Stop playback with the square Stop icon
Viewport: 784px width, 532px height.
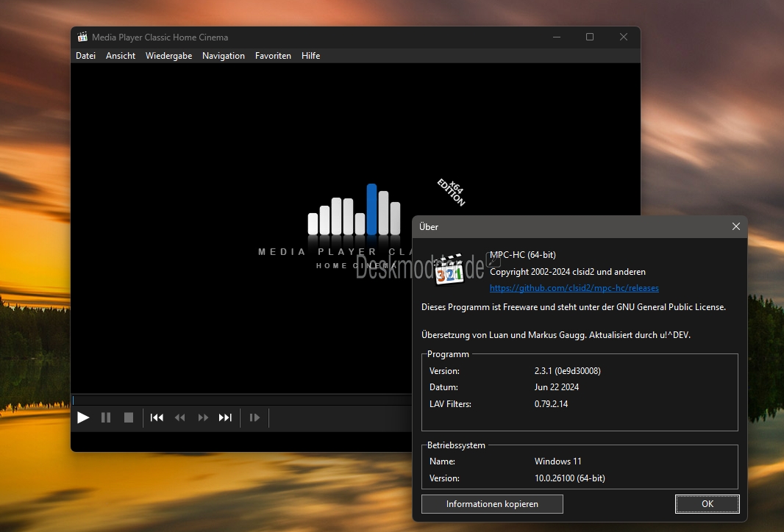click(129, 417)
